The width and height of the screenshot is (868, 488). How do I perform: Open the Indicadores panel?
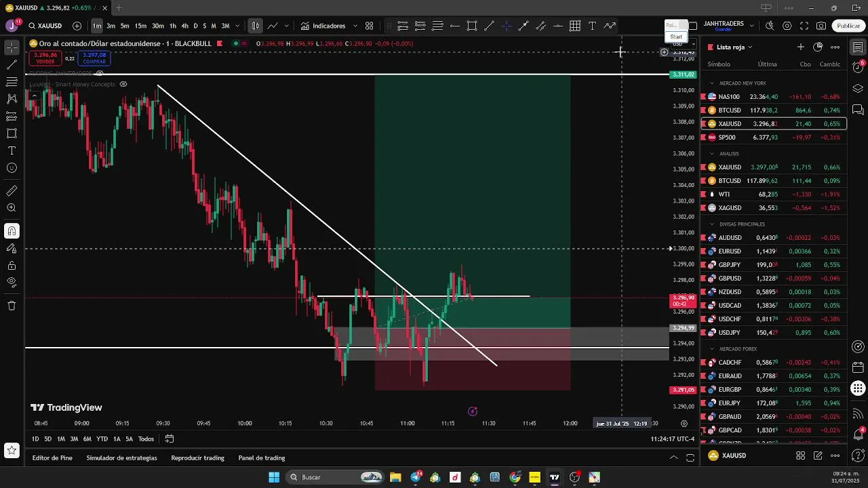point(323,26)
